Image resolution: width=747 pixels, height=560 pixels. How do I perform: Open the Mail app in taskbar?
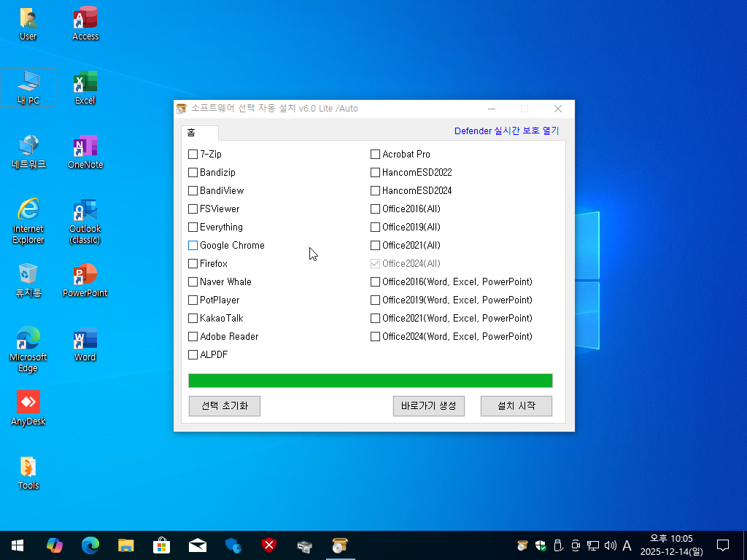coord(197,545)
